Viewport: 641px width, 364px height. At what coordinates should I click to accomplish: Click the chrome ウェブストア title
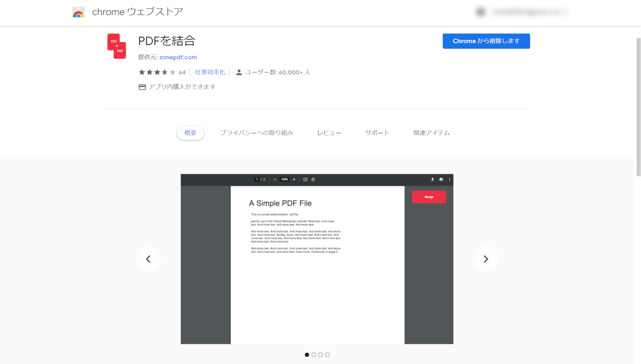(x=138, y=12)
